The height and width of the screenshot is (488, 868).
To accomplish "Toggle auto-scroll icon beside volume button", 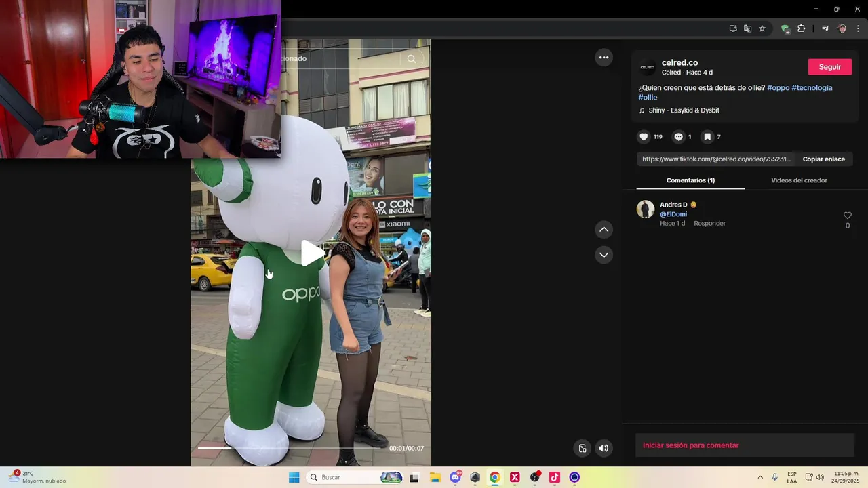I will (582, 448).
